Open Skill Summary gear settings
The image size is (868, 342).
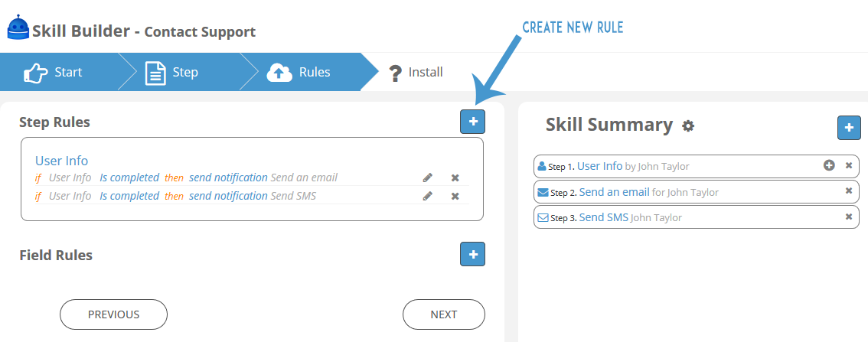click(687, 126)
